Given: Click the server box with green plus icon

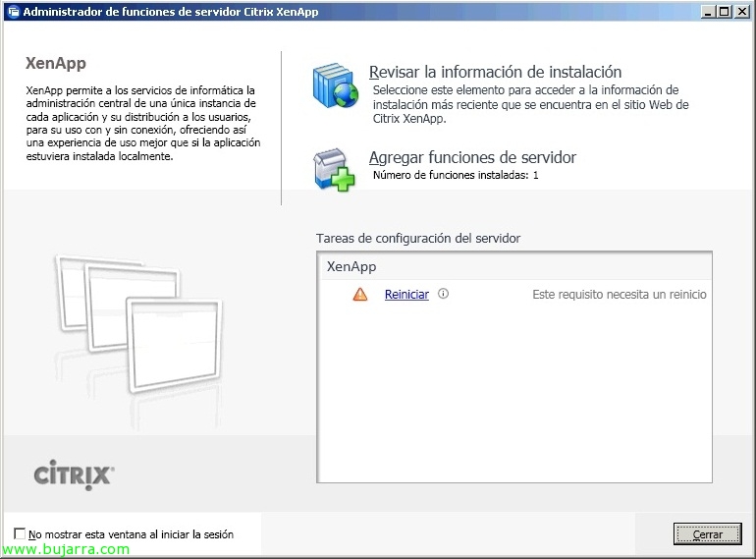Looking at the screenshot, I should 334,170.
